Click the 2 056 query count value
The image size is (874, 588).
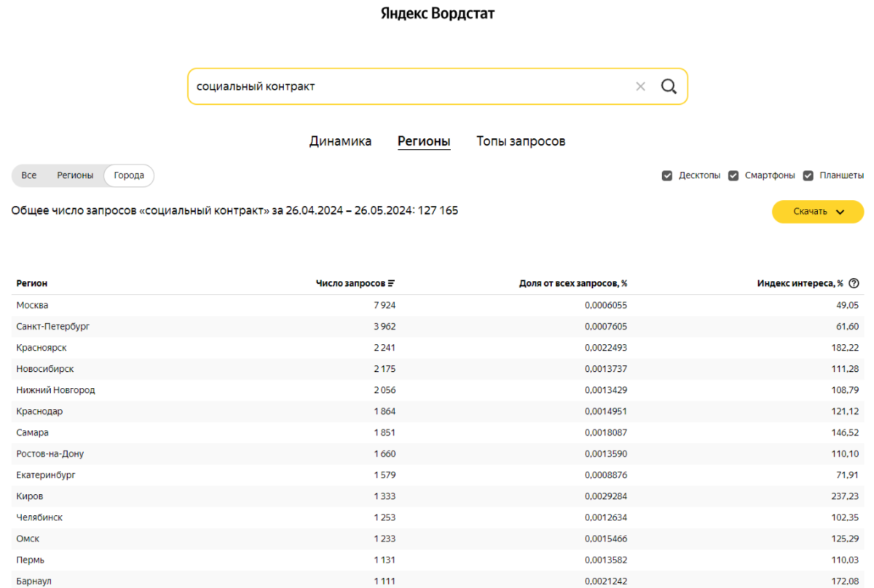385,390
